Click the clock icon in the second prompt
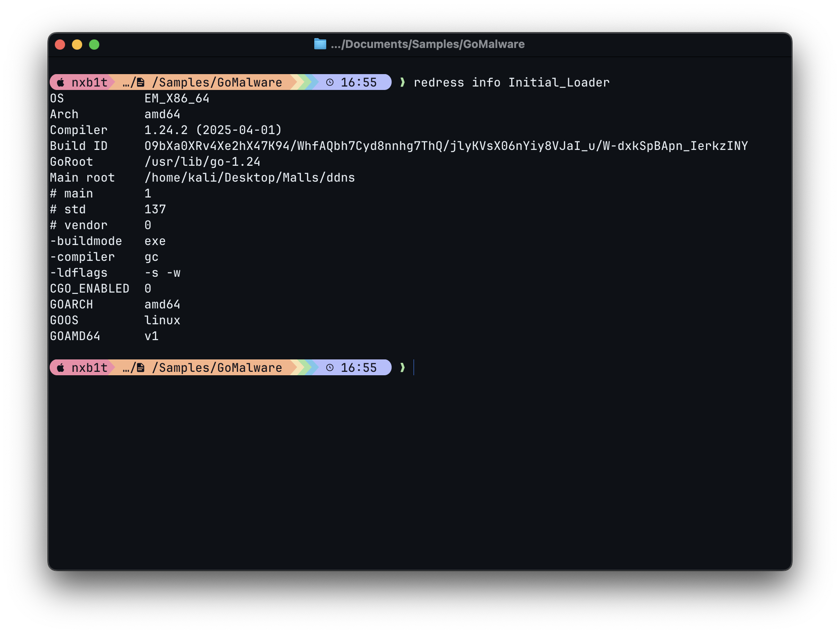Image resolution: width=840 pixels, height=634 pixels. [x=329, y=367]
